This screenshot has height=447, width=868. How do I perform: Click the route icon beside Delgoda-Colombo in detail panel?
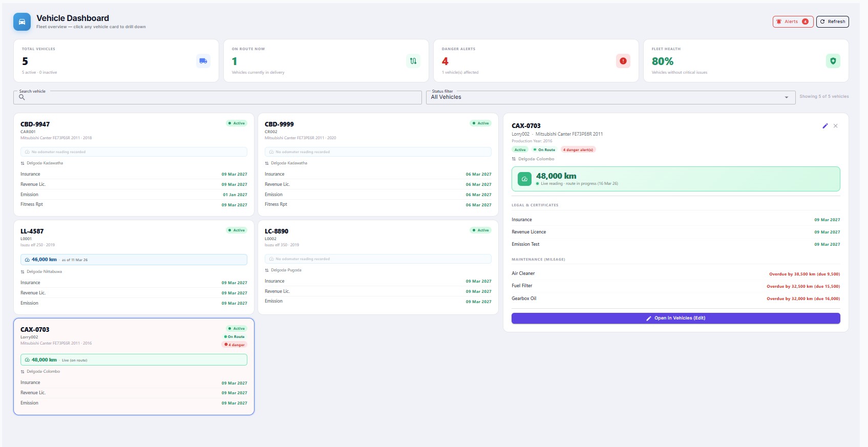click(514, 159)
